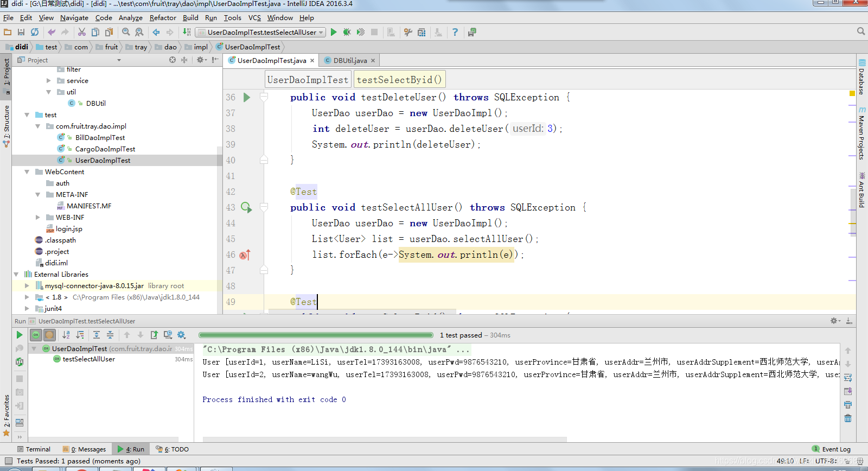Run the configuration with the green toolbar arrow
868x471 pixels.
[x=334, y=32]
